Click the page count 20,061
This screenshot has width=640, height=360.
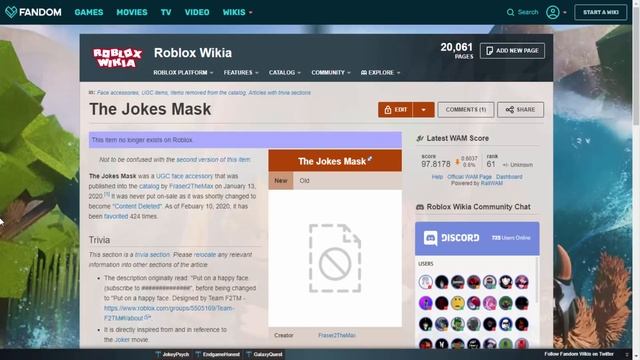pyautogui.click(x=456, y=47)
